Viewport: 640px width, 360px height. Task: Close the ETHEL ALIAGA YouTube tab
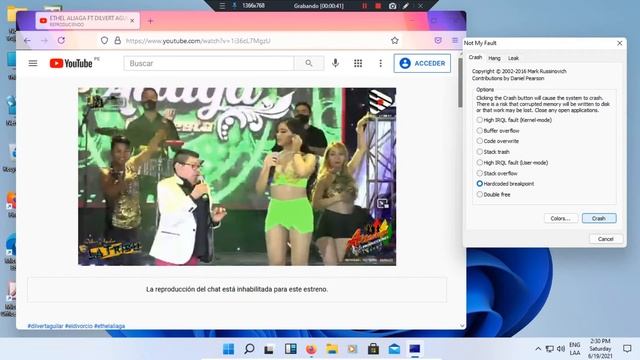tap(132, 21)
